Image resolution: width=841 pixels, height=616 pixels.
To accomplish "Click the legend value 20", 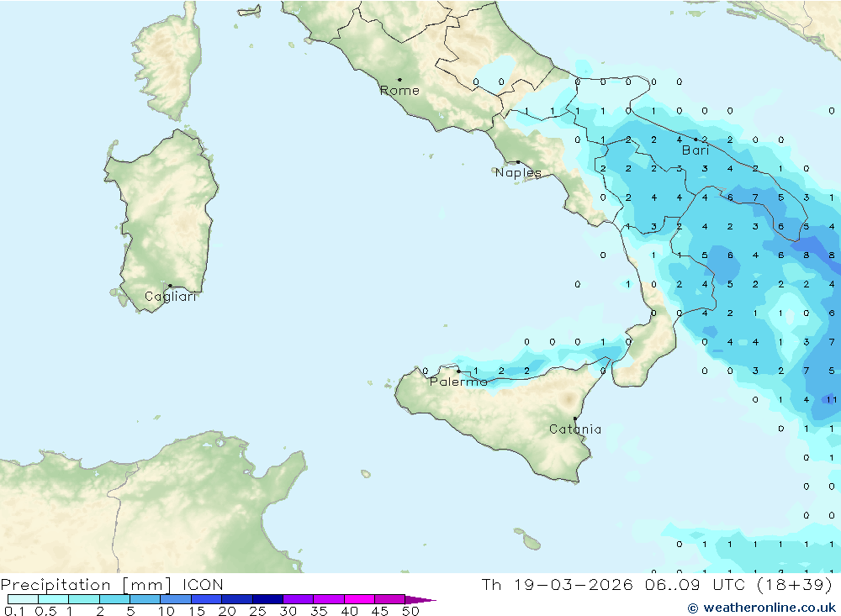I will click(227, 611).
